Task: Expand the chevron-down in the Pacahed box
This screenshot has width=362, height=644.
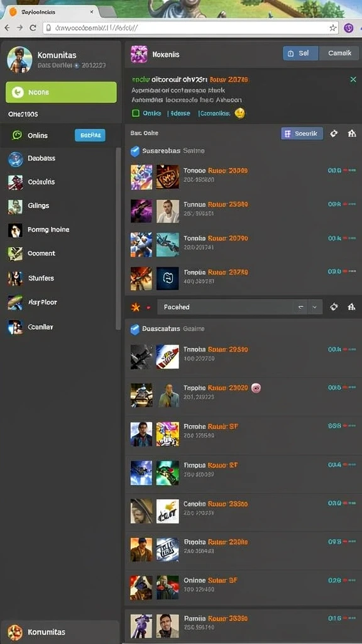Action: [x=315, y=307]
